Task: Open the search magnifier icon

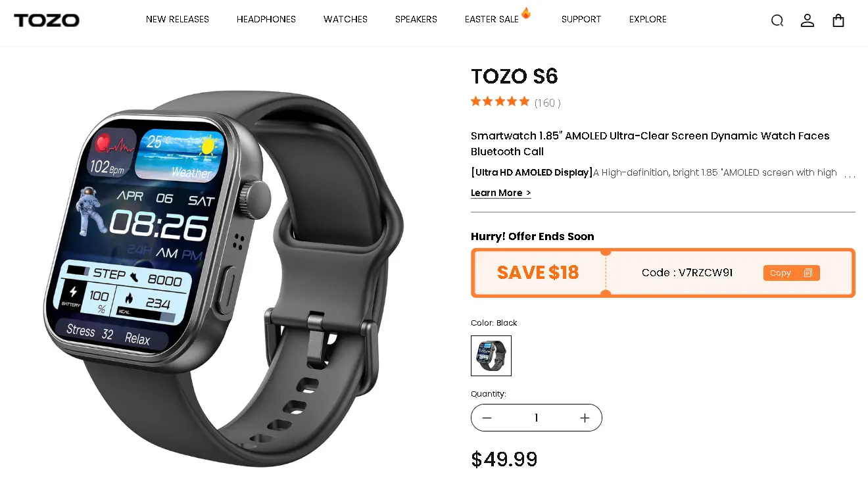Action: coord(777,20)
